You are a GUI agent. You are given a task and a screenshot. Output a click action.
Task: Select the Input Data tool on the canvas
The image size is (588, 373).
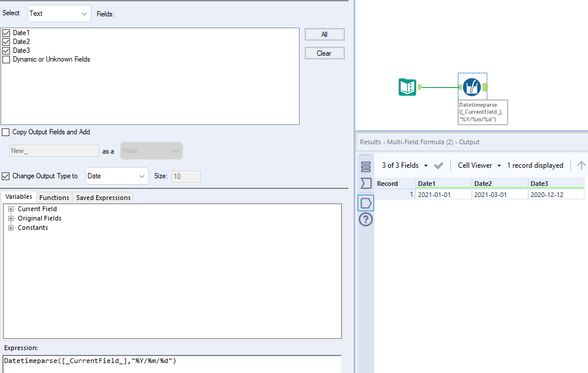pyautogui.click(x=407, y=86)
